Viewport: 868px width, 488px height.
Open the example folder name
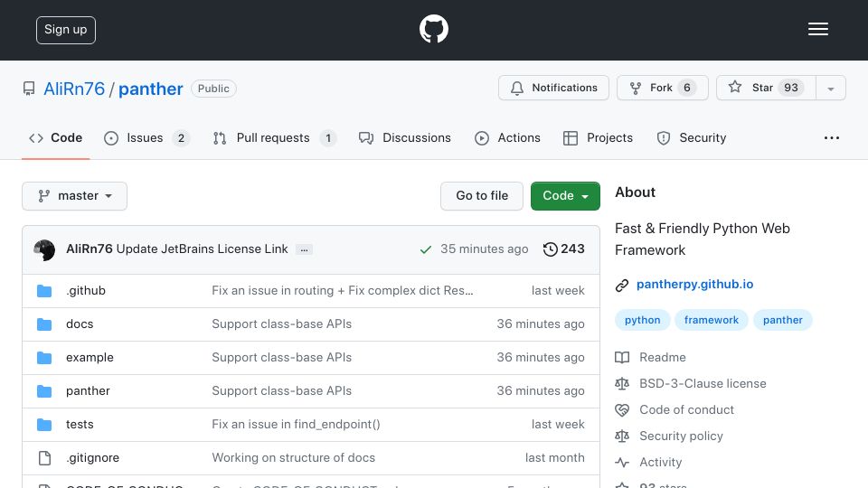[x=90, y=358]
